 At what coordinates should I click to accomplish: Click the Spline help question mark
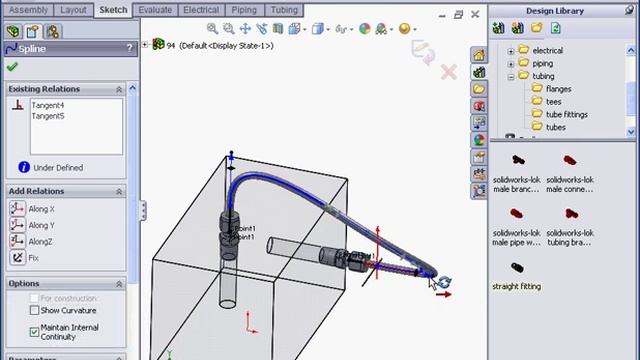129,49
